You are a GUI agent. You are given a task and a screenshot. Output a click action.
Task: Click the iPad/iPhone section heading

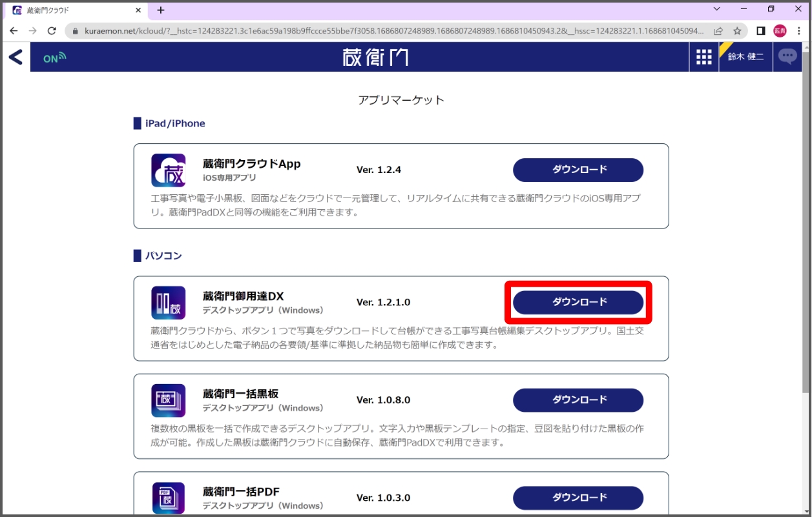175,123
